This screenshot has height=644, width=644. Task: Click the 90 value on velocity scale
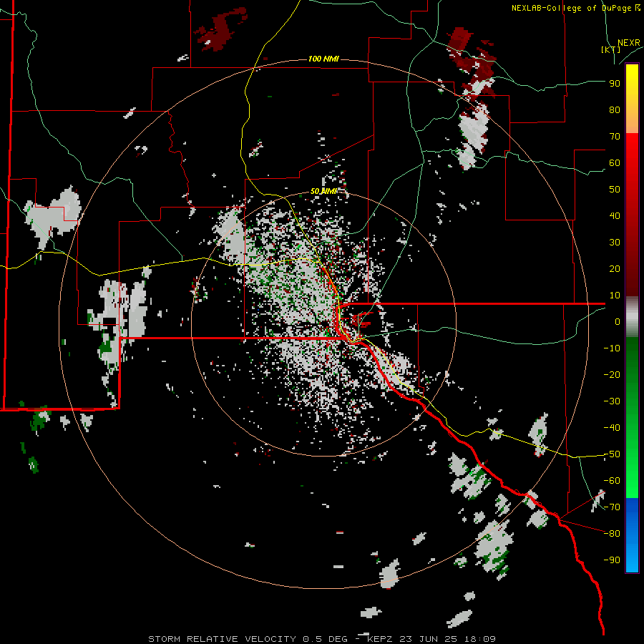(615, 84)
